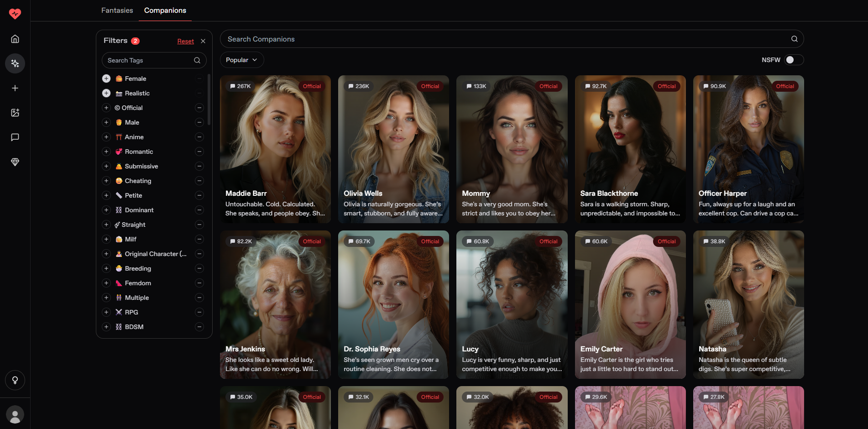
Task: Open the image generation sidebar icon
Action: click(x=15, y=113)
